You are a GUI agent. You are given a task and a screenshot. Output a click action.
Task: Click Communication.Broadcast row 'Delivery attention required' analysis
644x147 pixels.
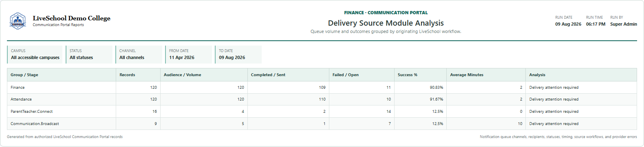554,124
